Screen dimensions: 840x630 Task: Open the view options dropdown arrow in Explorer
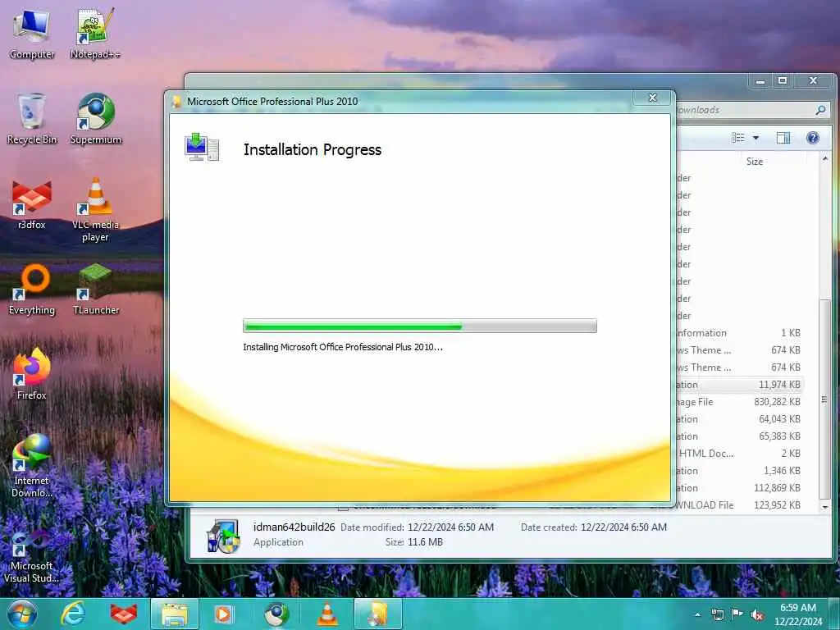tap(756, 138)
